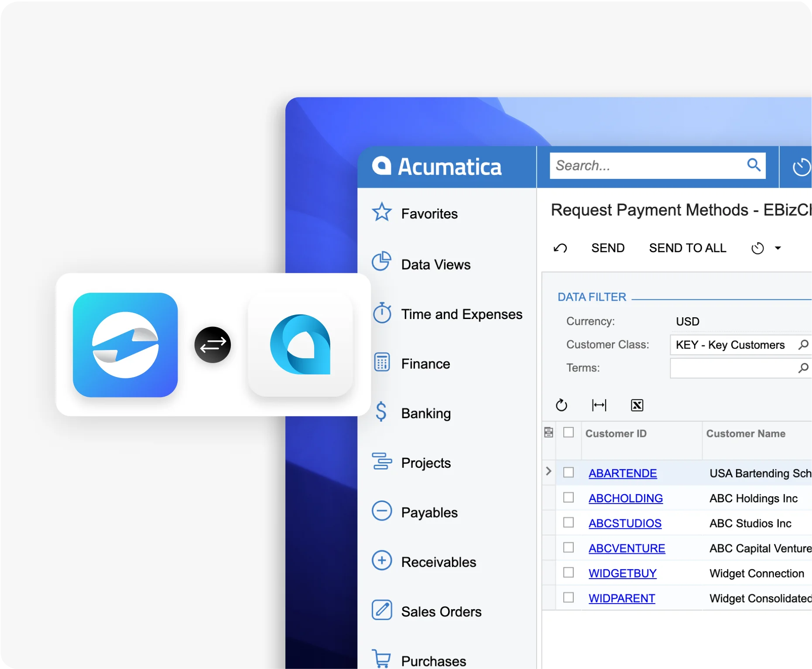
Task: Click the undo arrow icon beside SEND
Action: click(x=560, y=248)
